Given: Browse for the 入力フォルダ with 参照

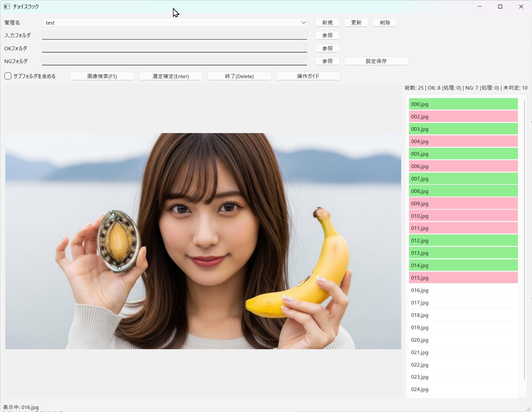Looking at the screenshot, I should pos(327,35).
